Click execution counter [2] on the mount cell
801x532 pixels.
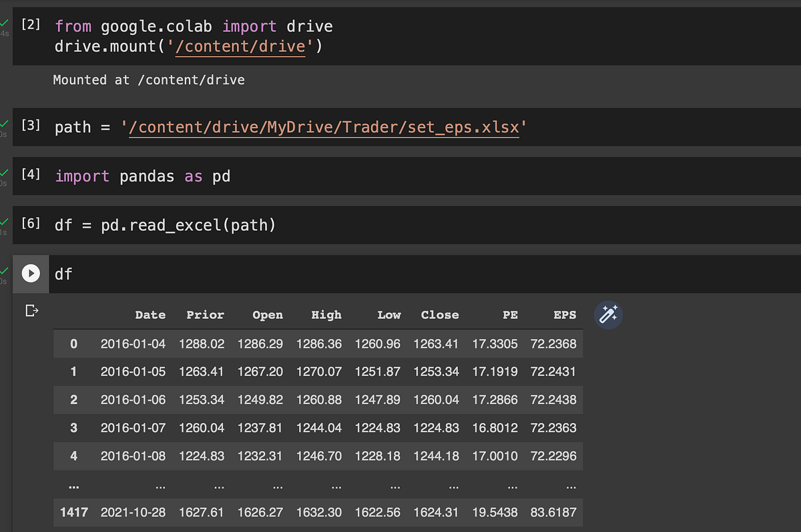[31, 23]
